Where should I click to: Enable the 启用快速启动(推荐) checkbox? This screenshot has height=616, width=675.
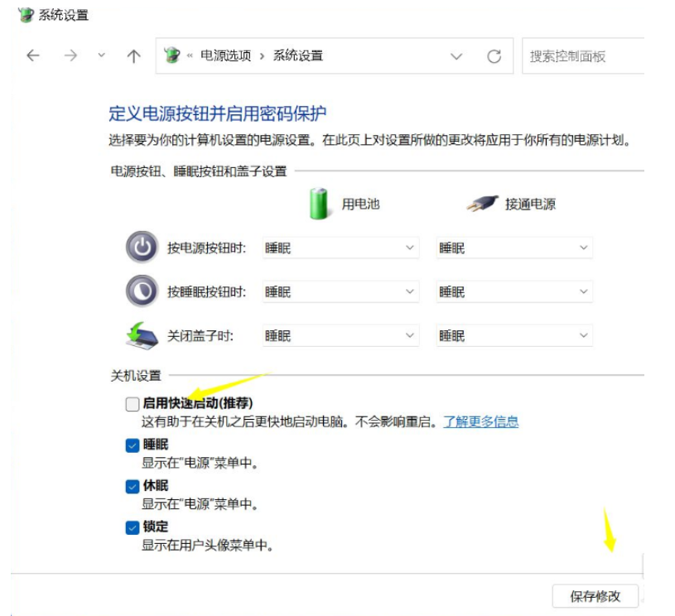point(133,404)
